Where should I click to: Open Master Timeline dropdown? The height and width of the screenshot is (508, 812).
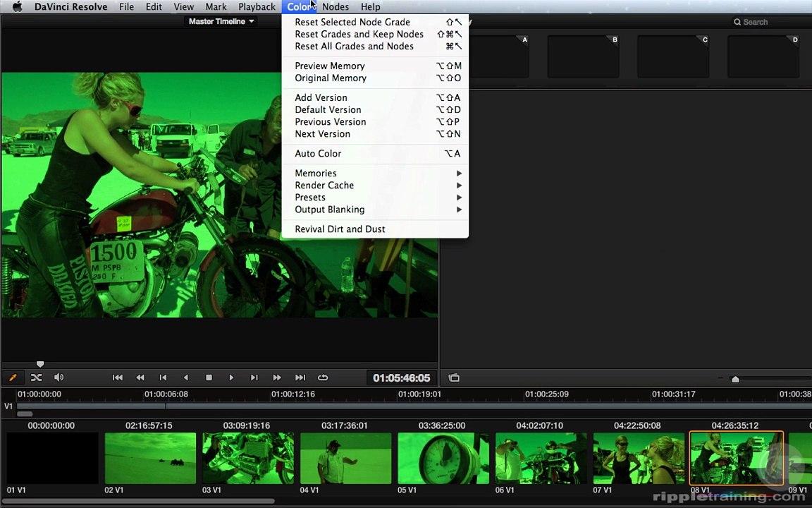tap(221, 21)
